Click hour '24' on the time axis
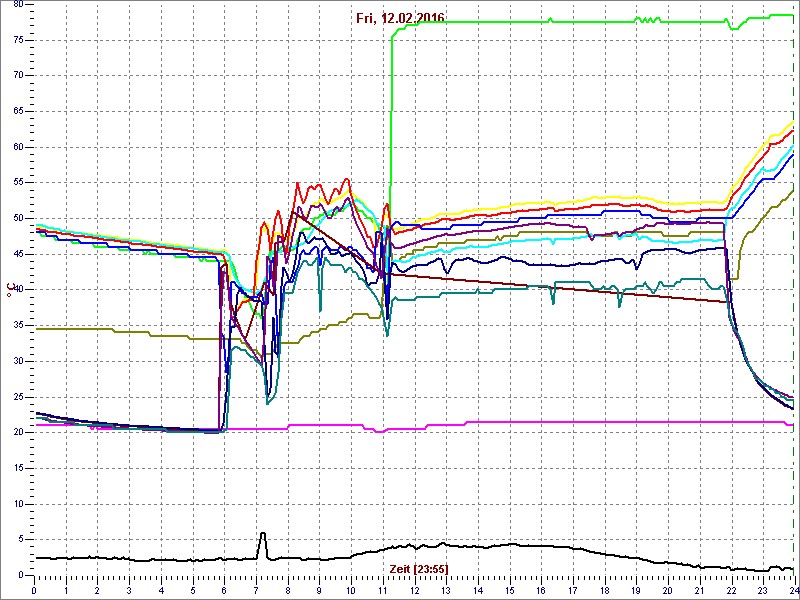Screen dimensions: 800x600 click(793, 590)
